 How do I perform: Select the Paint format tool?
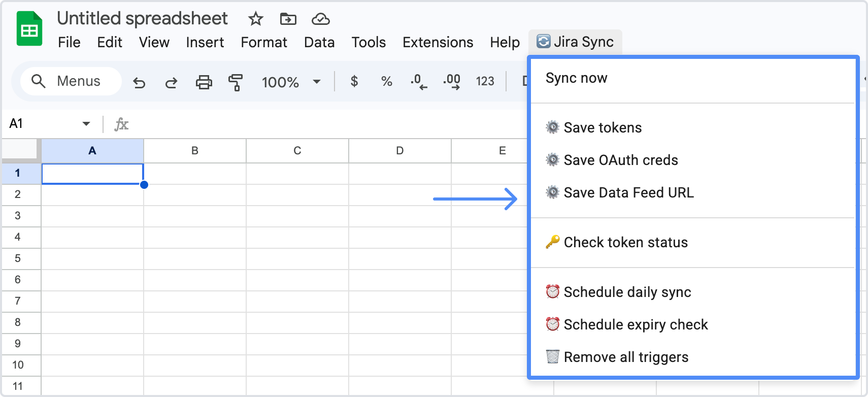click(236, 82)
